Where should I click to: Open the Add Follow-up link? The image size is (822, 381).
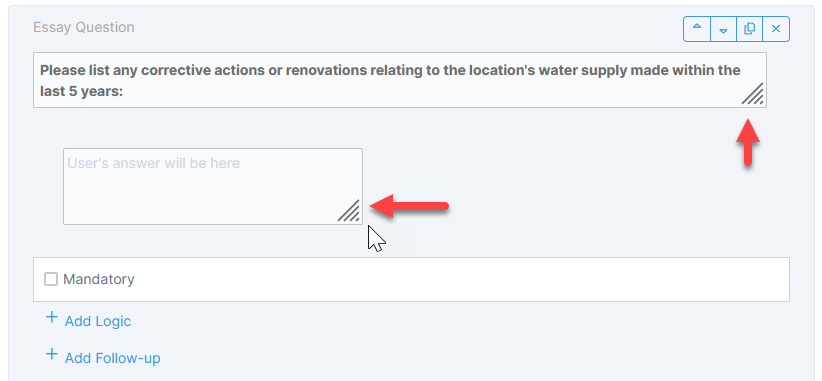point(112,358)
